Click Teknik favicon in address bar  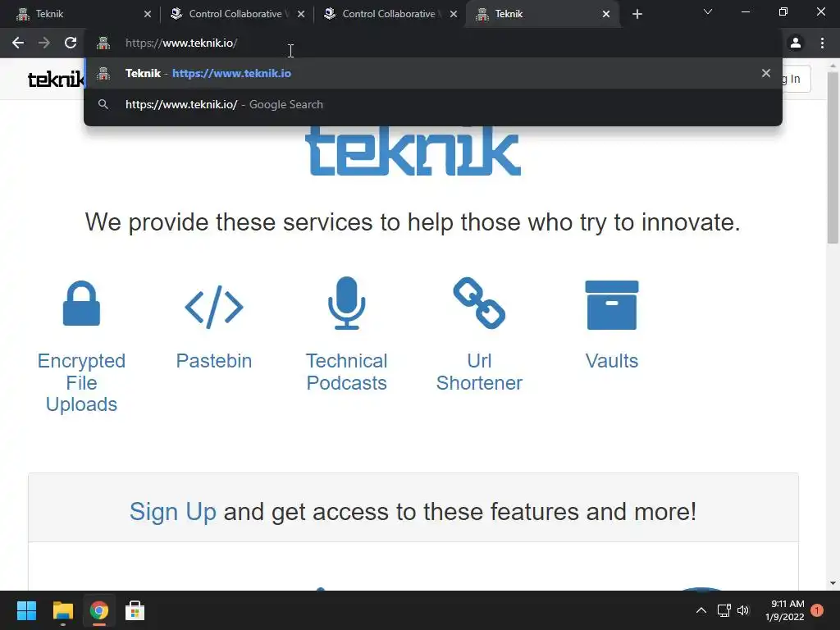103,43
